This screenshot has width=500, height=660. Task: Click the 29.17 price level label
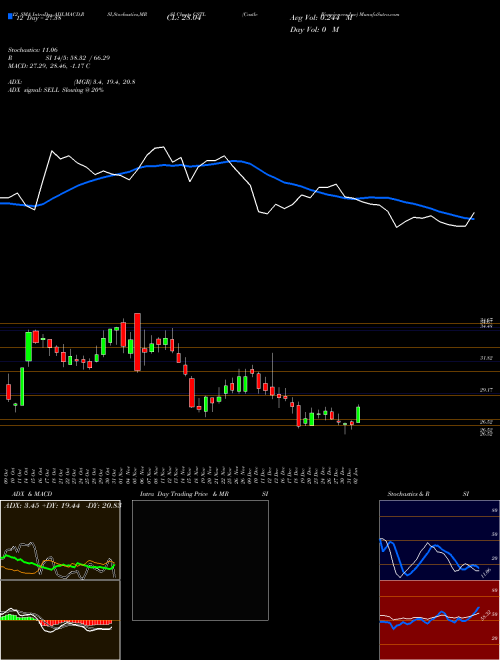(487, 390)
